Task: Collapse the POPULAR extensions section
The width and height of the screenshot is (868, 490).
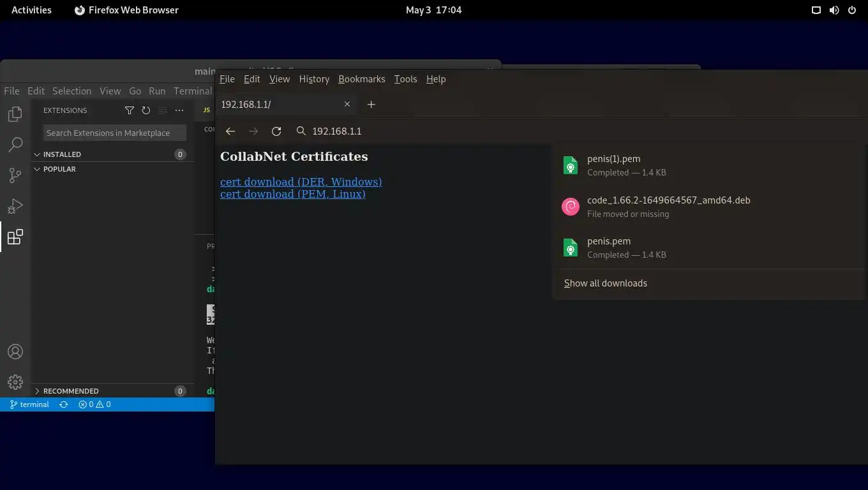Action: [x=112, y=169]
